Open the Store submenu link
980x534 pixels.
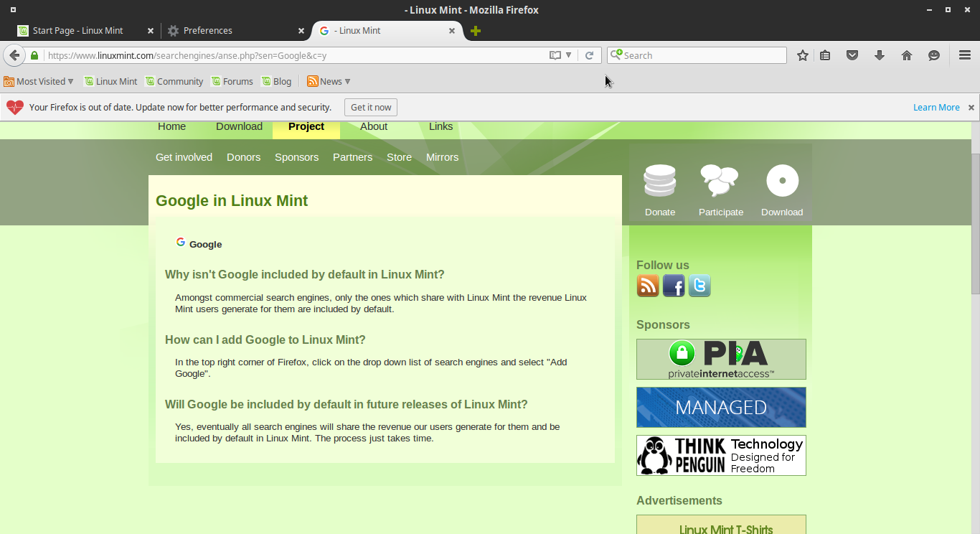(x=399, y=157)
